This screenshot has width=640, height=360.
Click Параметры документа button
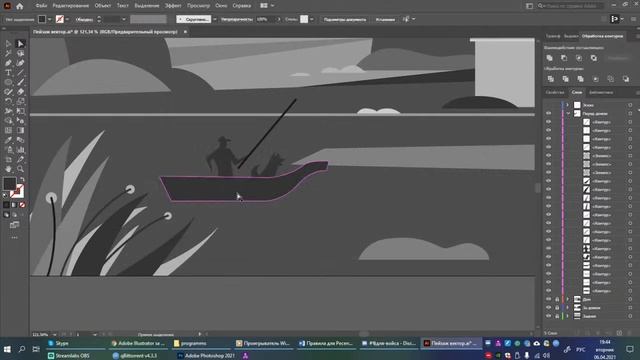tap(345, 19)
